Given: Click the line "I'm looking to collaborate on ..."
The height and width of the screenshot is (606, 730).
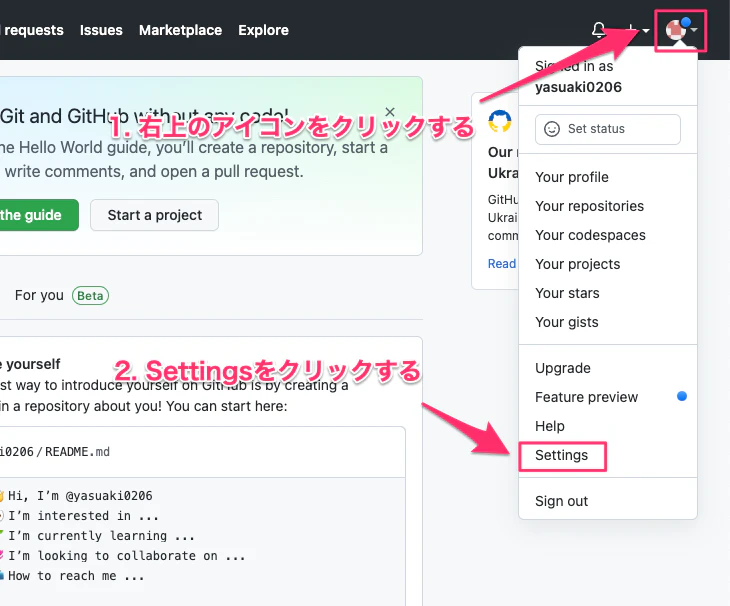Looking at the screenshot, I should [x=127, y=556].
